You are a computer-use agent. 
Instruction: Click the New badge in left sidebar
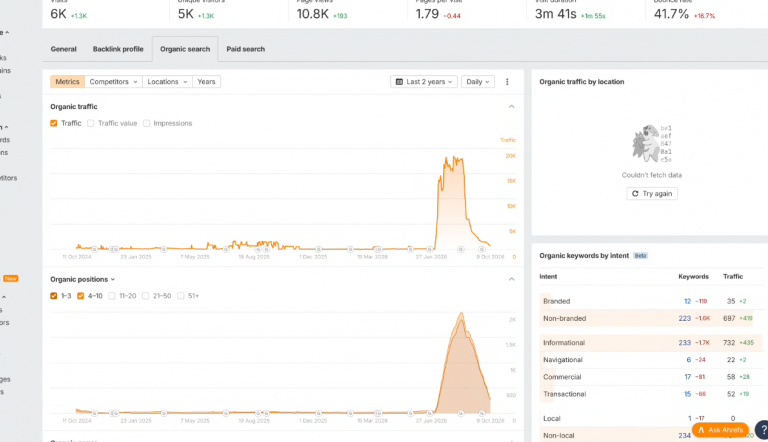(x=11, y=278)
